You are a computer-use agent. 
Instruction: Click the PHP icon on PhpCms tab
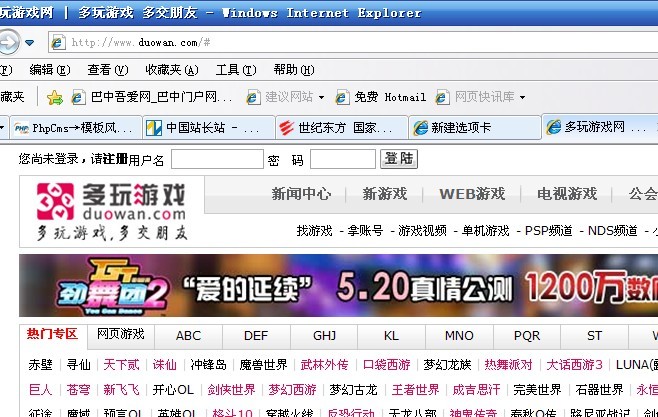click(x=21, y=128)
